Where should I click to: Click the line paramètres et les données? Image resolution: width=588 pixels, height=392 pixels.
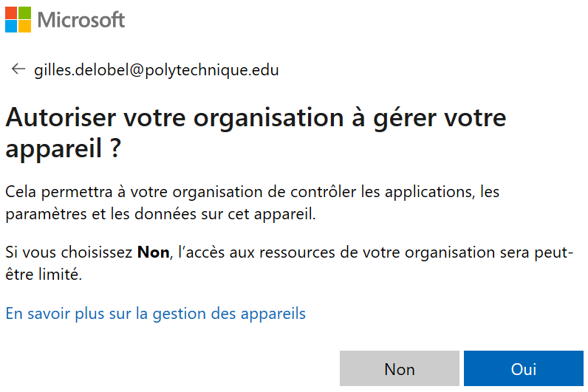coord(160,214)
